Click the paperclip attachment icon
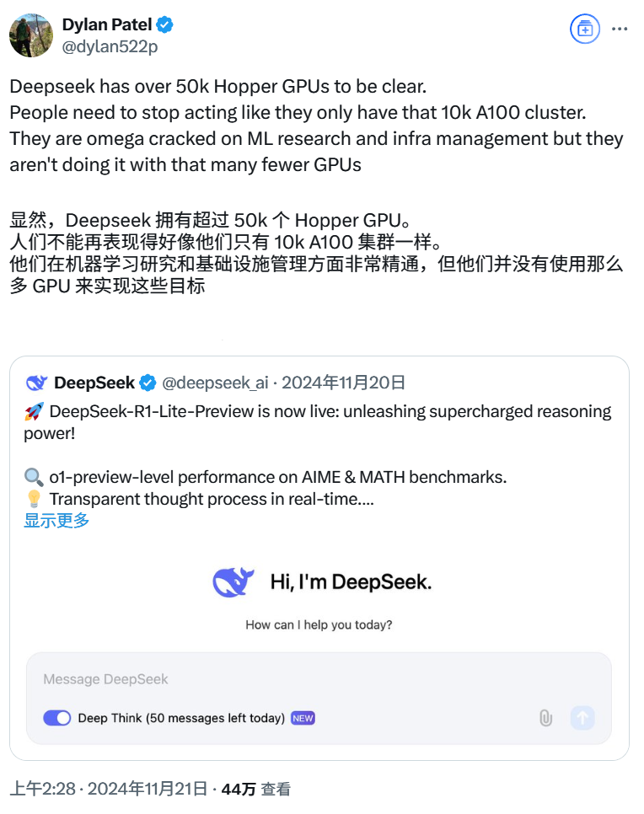The width and height of the screenshot is (644, 814). (546, 718)
